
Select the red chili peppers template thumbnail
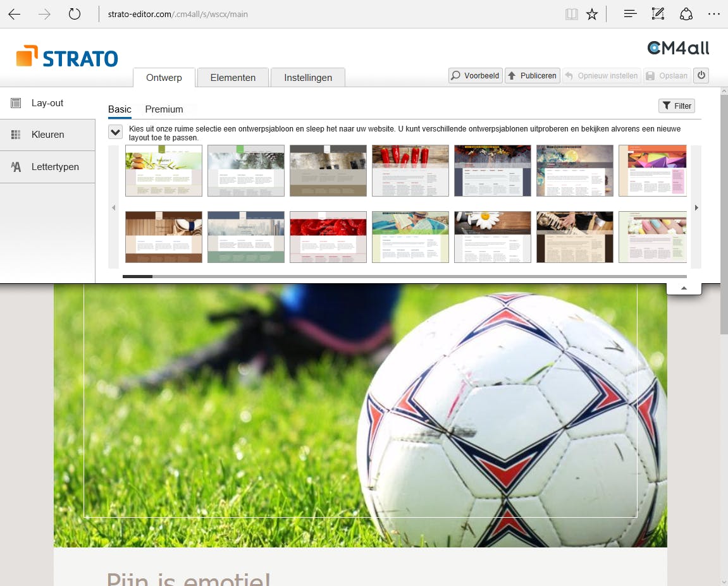[x=410, y=170]
